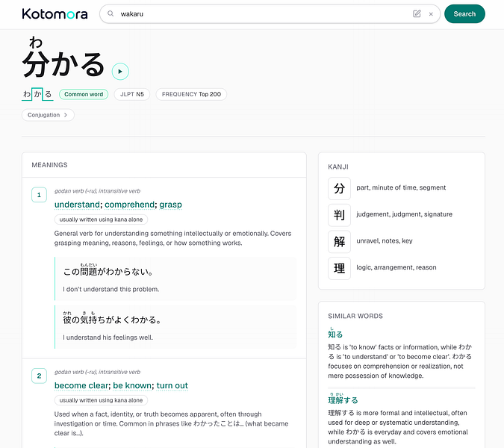
Task: Open the handwriting input pencil icon
Action: coord(417,14)
